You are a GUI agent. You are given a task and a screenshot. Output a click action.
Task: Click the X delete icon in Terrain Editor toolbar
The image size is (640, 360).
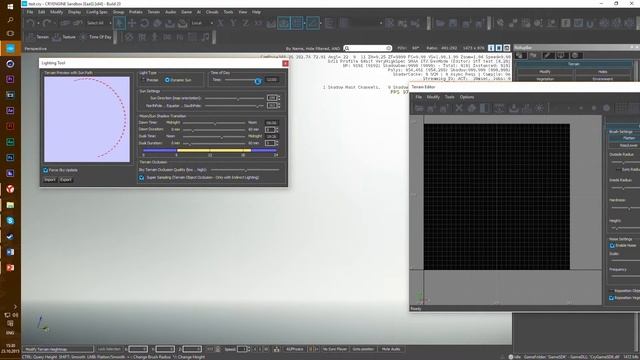pos(459,108)
